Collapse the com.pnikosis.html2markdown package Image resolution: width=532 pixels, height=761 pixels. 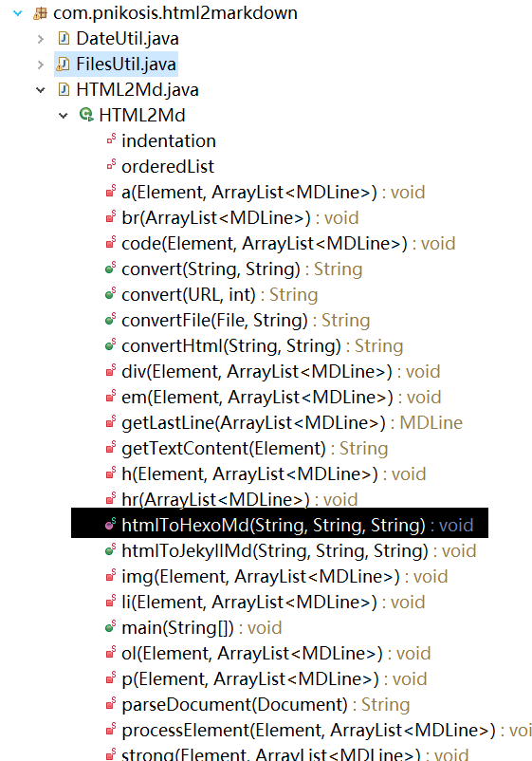tap(18, 13)
